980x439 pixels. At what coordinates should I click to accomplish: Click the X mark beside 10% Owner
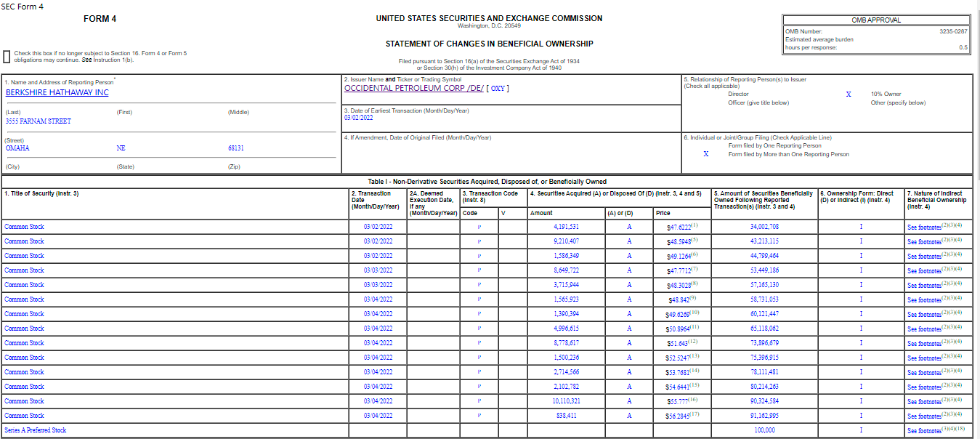pyautogui.click(x=848, y=94)
